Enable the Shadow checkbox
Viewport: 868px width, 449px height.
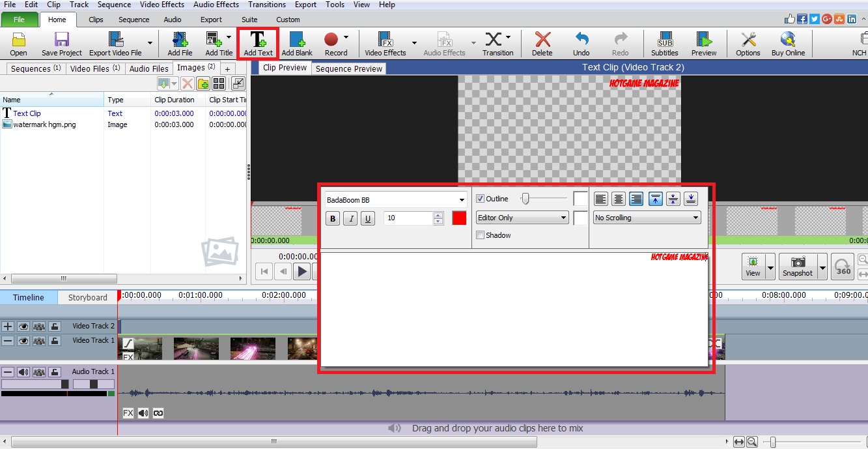480,235
